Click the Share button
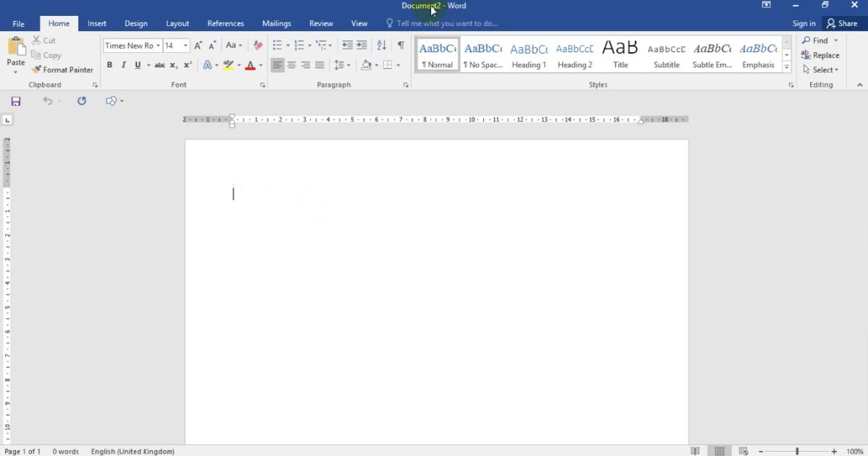 coord(842,23)
